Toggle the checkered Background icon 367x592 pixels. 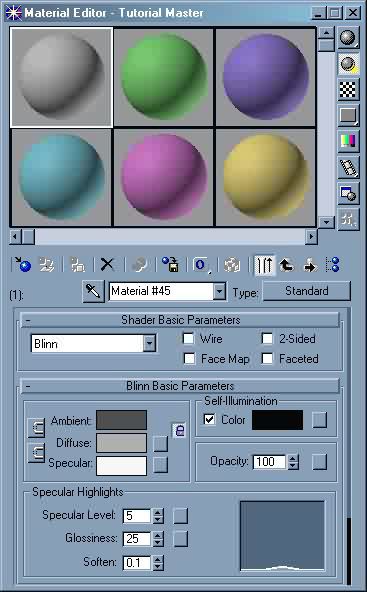pyautogui.click(x=348, y=89)
